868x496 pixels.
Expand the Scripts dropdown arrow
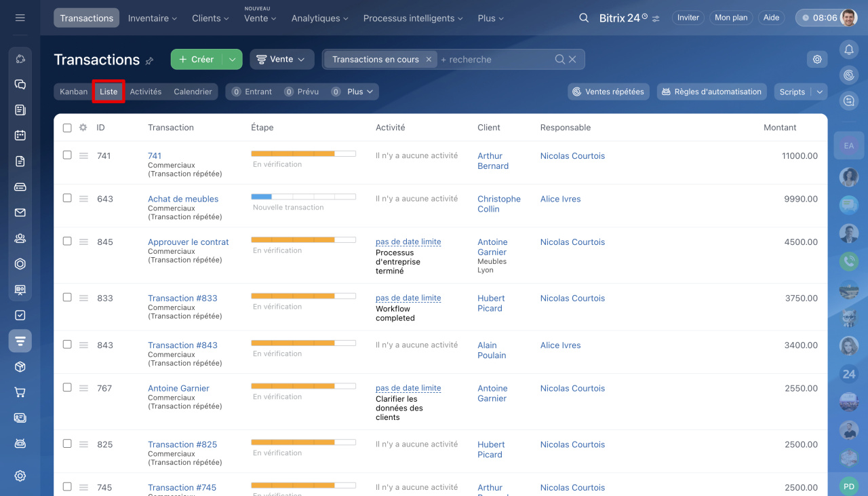(819, 92)
